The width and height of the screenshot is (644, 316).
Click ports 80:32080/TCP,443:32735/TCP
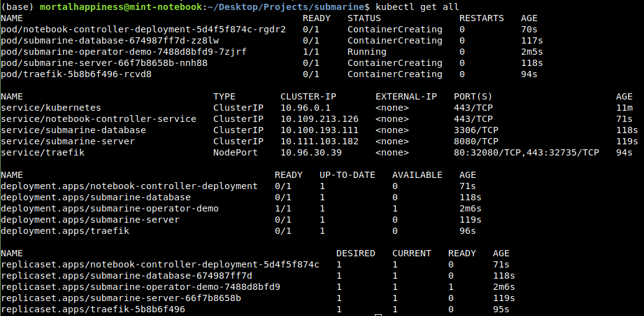(527, 152)
